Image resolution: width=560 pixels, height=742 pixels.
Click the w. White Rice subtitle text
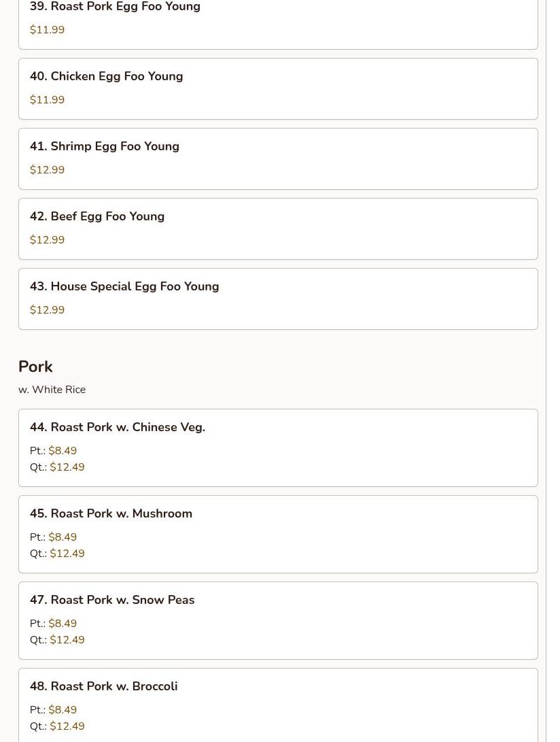52,390
